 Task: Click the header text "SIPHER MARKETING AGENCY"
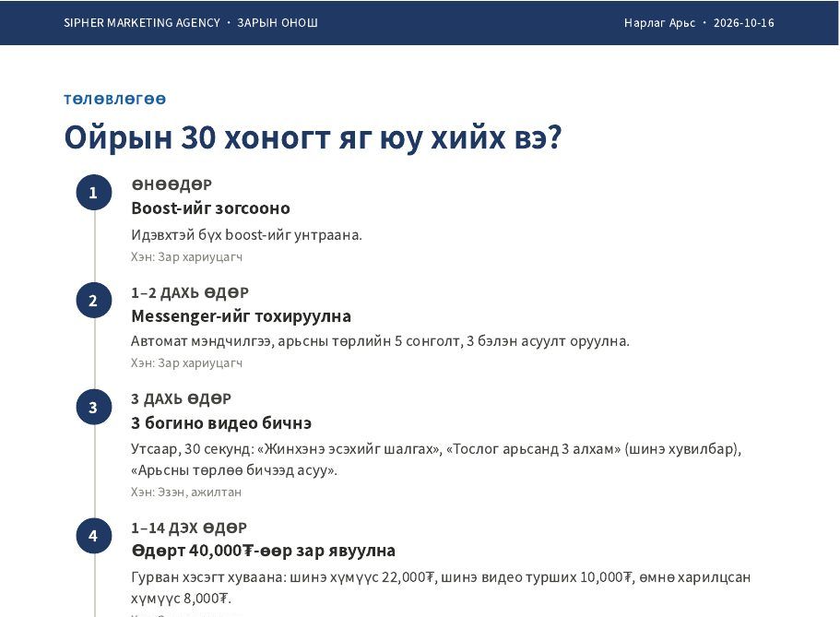142,22
